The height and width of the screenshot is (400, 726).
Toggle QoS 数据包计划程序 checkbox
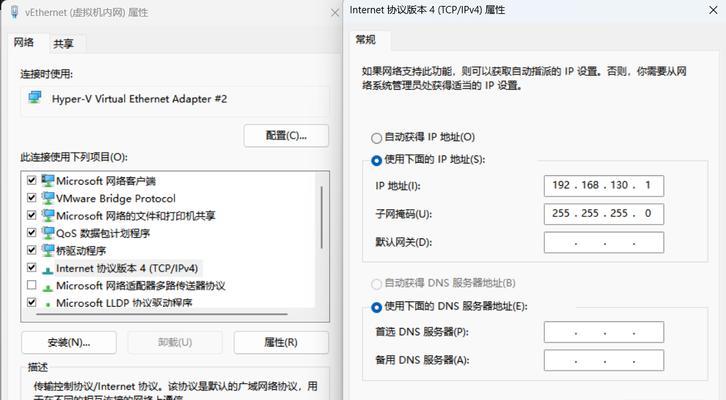point(31,232)
